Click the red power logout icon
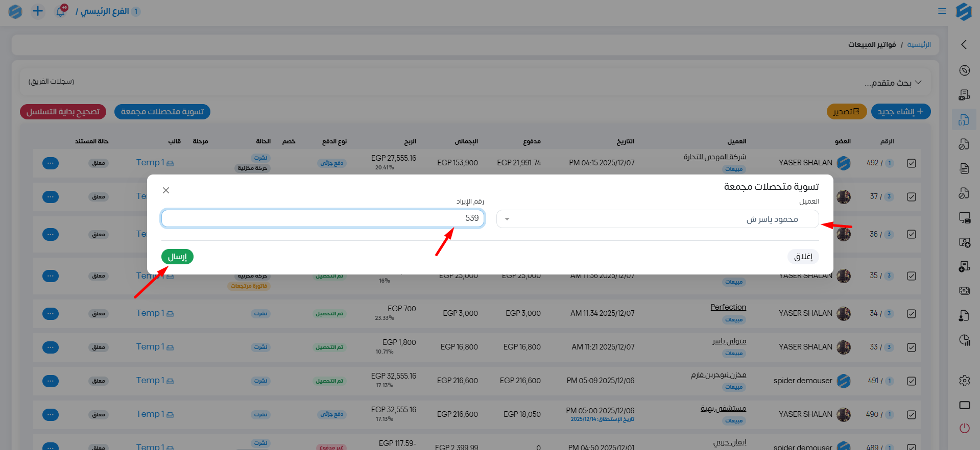Image resolution: width=980 pixels, height=450 pixels. tap(964, 428)
